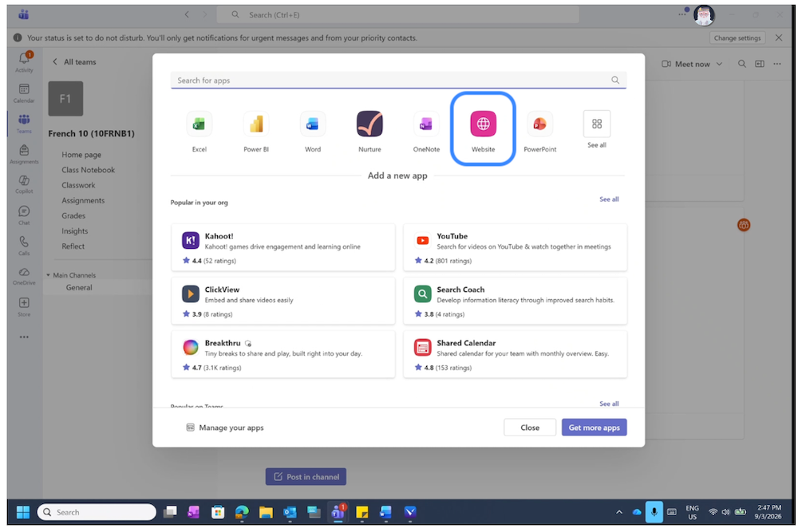Toggle the taskbar microphone icon
Image resolution: width=798 pixels, height=532 pixels.
point(654,512)
